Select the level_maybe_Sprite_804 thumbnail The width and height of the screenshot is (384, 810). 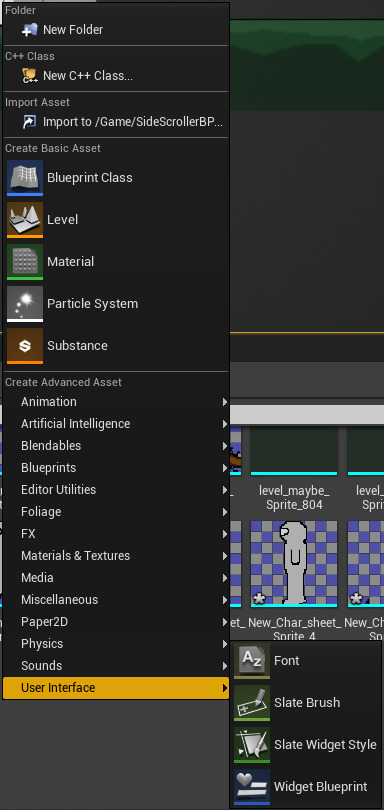click(x=294, y=450)
